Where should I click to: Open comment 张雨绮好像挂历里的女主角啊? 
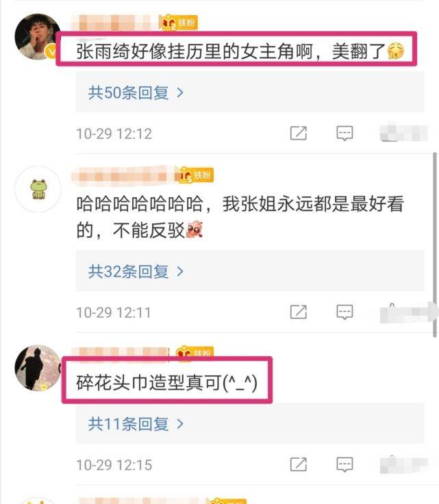pos(240,51)
